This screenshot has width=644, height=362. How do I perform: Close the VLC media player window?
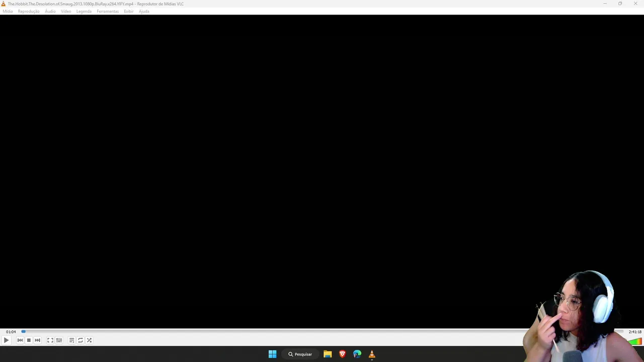tap(635, 4)
